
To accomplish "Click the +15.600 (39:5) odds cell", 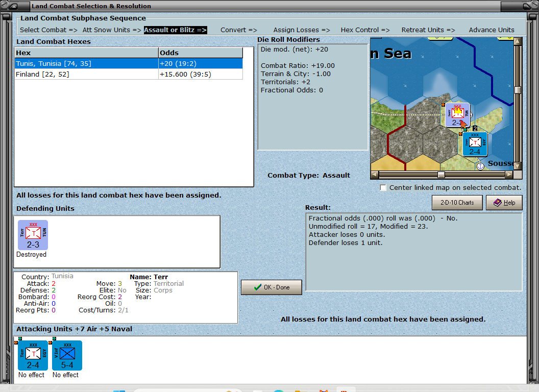I will (x=201, y=75).
